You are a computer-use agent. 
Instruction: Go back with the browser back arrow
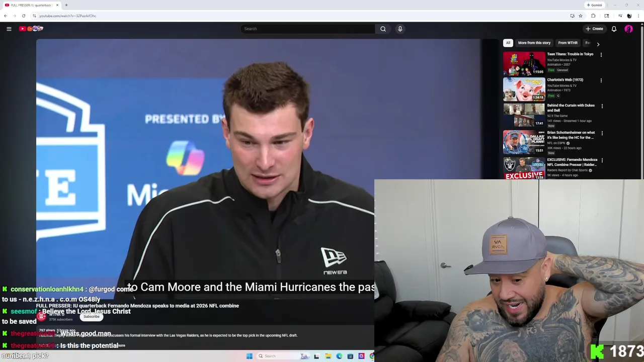(x=6, y=16)
